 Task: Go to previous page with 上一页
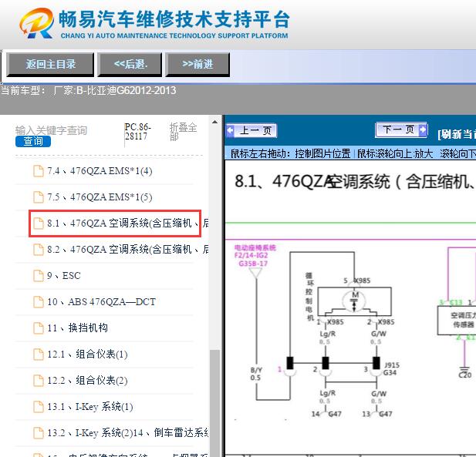(252, 131)
